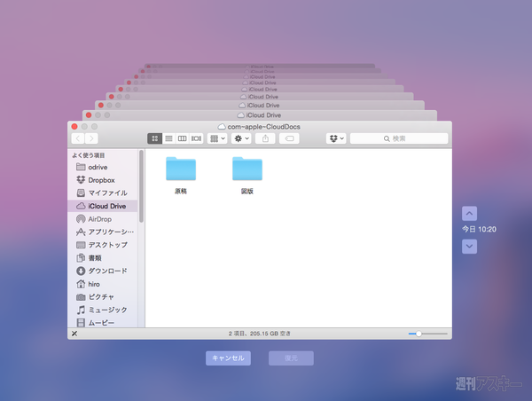
Task: Click the ピクチャ camera icon
Action: (81, 297)
